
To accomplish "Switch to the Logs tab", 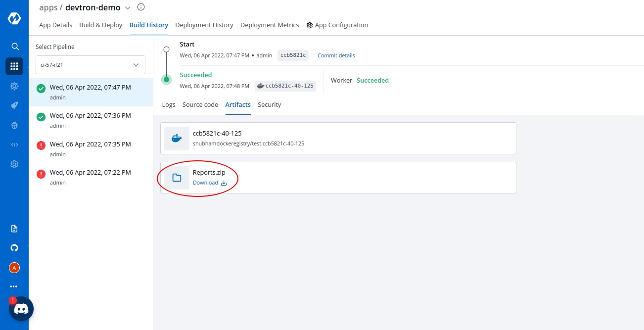I will click(169, 105).
